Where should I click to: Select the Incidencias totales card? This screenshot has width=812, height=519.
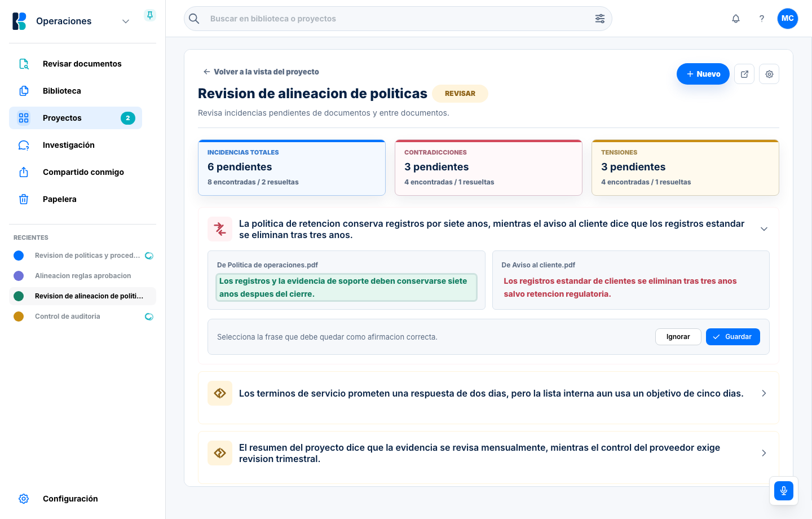click(x=292, y=168)
